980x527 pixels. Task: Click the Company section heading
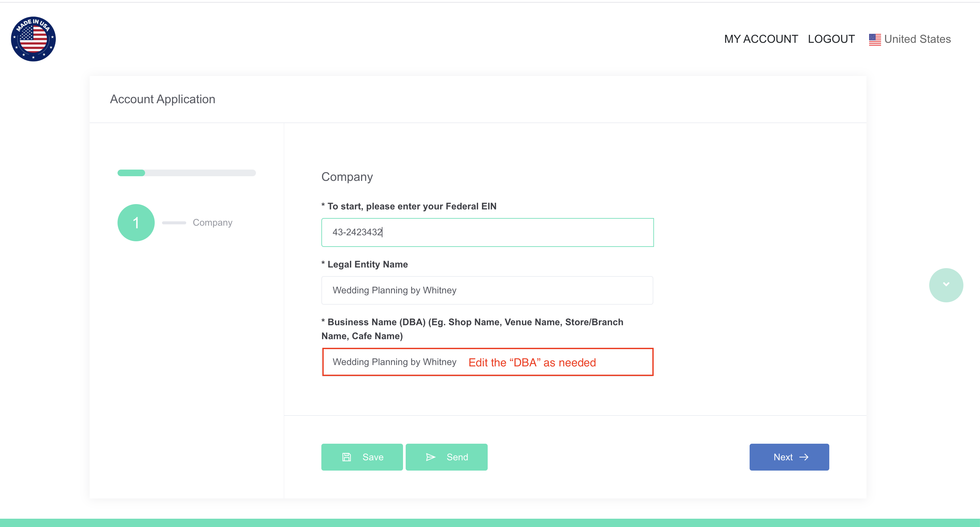click(x=347, y=177)
